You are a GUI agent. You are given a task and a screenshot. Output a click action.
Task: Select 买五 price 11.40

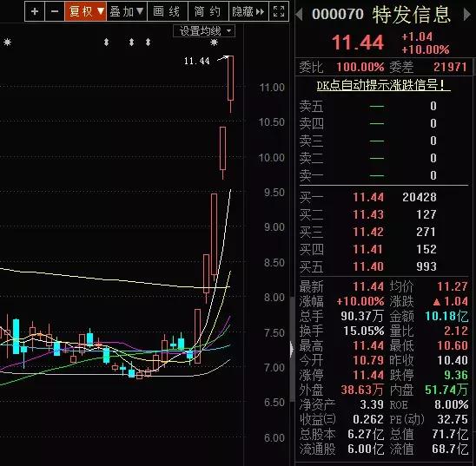(368, 266)
